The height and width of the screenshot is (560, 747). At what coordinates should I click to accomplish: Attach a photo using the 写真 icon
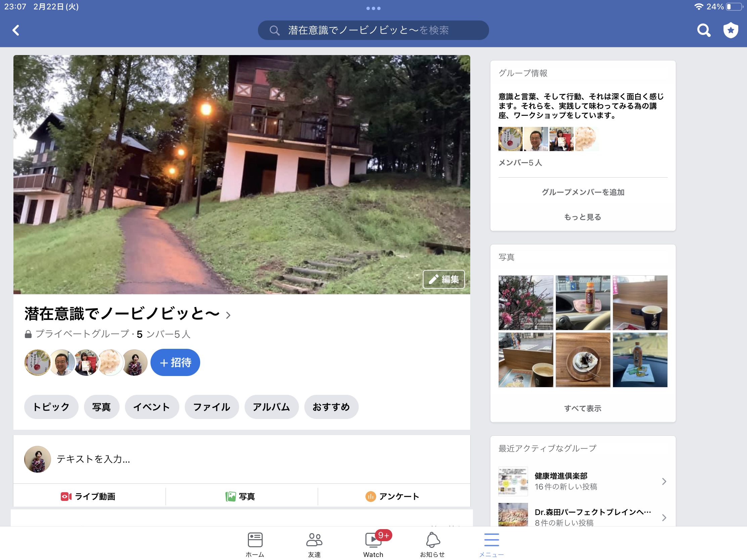(x=241, y=497)
